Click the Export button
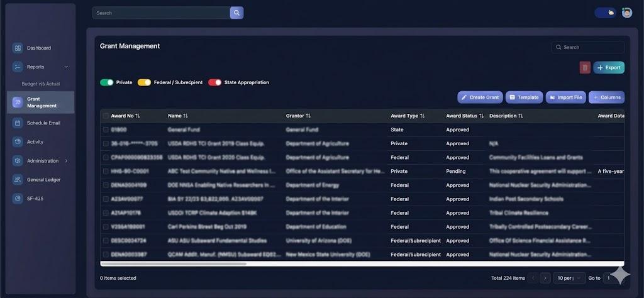This screenshot has width=644, height=298. (609, 68)
